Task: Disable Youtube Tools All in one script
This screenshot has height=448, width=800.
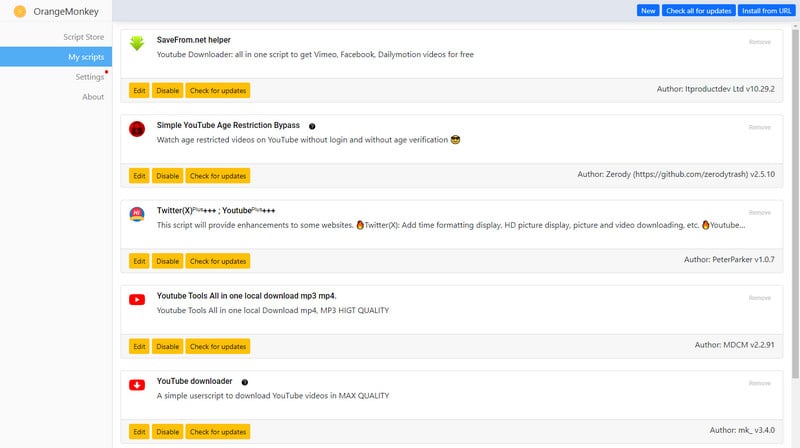Action: (167, 346)
